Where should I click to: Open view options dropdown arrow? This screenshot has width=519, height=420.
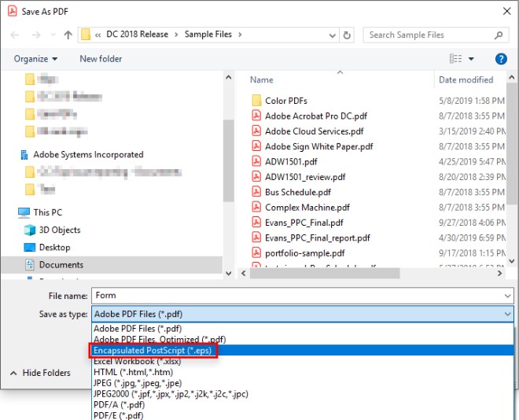471,59
